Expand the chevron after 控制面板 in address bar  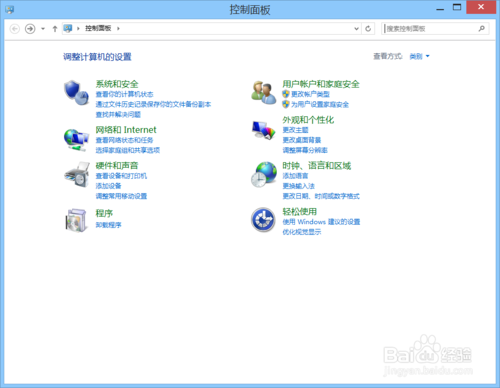click(118, 29)
